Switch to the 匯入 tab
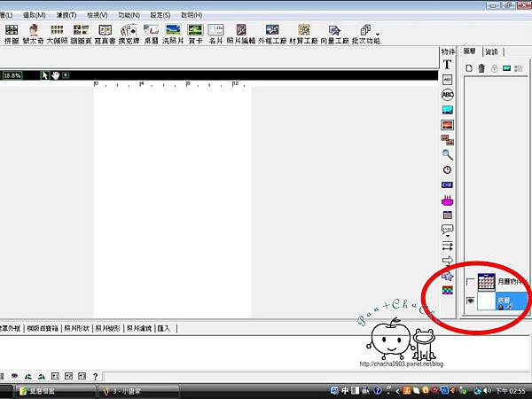532x399 pixels. click(x=164, y=328)
